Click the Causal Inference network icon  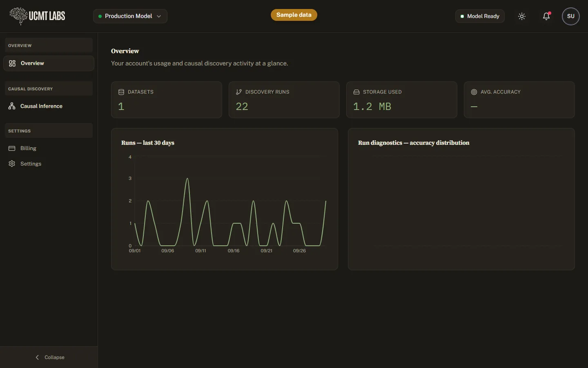coord(12,106)
